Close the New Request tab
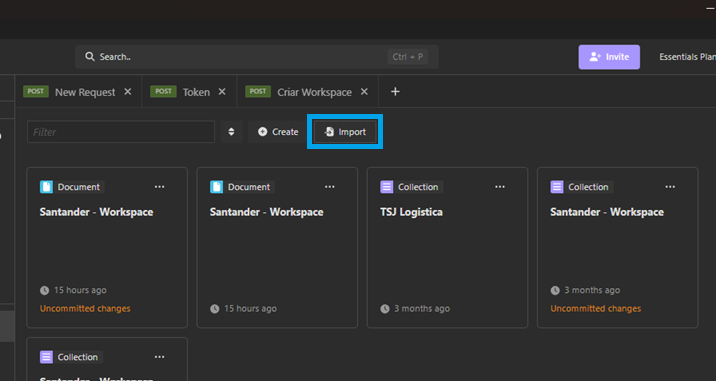Screen dimensions: 716x381 [x=128, y=92]
